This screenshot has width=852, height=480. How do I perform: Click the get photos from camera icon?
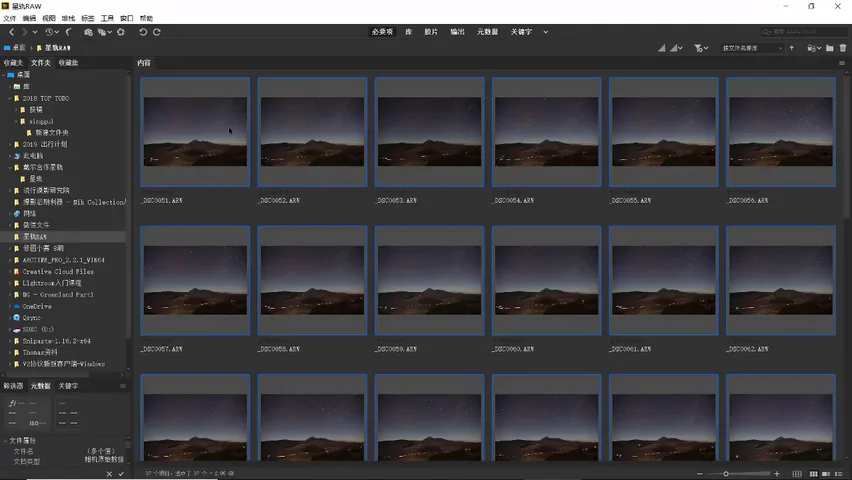pyautogui.click(x=88, y=32)
